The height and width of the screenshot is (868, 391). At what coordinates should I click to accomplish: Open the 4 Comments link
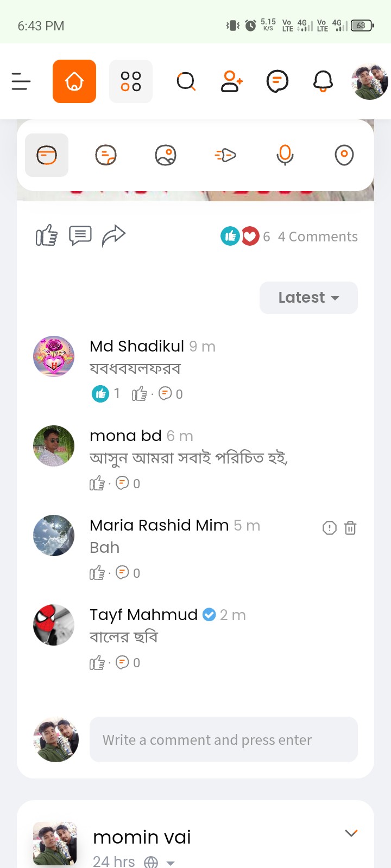pos(318,237)
